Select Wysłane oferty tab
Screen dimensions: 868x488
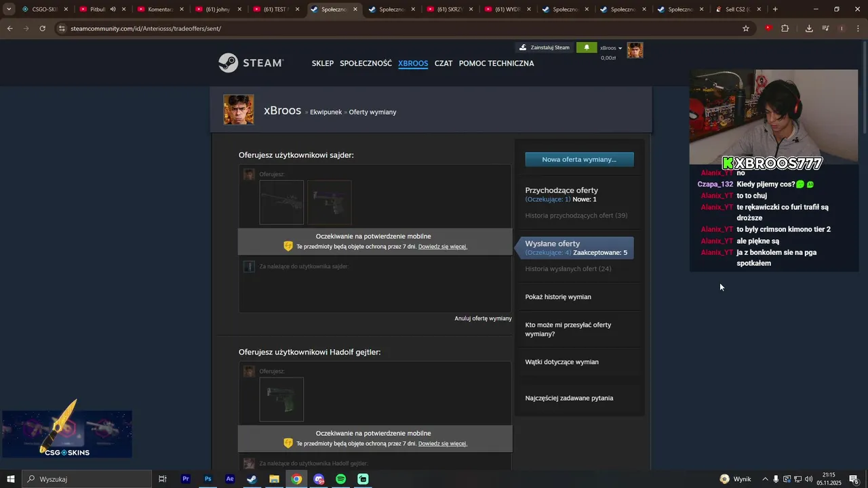[575, 247]
